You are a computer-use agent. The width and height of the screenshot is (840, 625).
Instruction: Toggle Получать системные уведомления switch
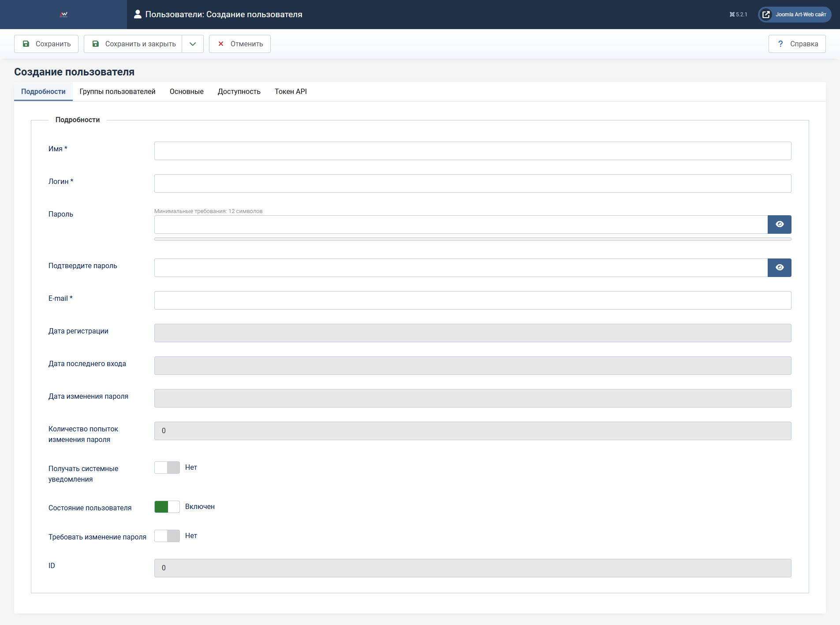[167, 468]
